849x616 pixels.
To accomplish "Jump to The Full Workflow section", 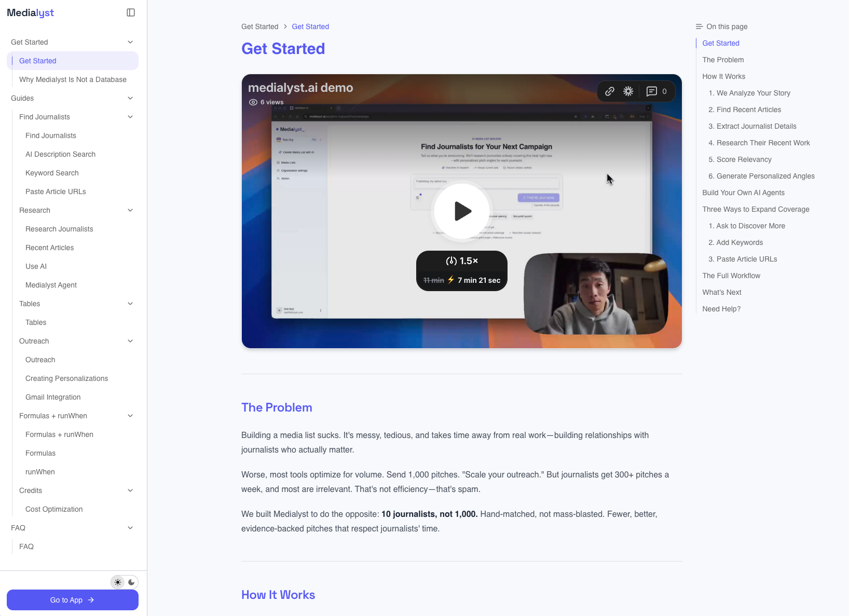I will tap(731, 276).
